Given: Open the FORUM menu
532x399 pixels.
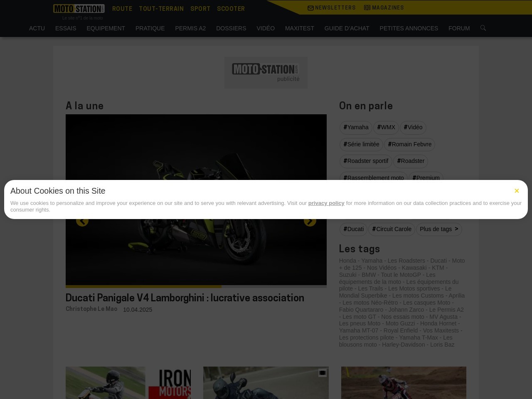Looking at the screenshot, I should [459, 28].
